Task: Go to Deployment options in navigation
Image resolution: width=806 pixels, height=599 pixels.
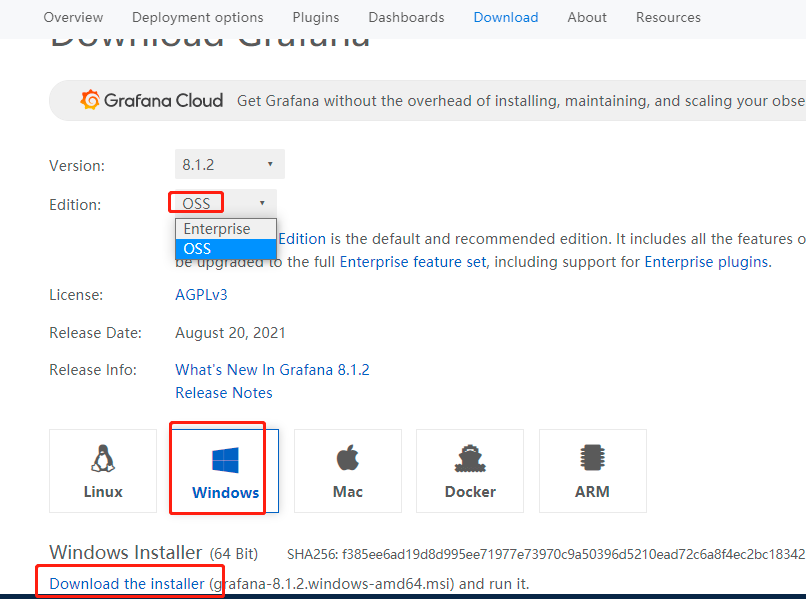Action: point(197,17)
